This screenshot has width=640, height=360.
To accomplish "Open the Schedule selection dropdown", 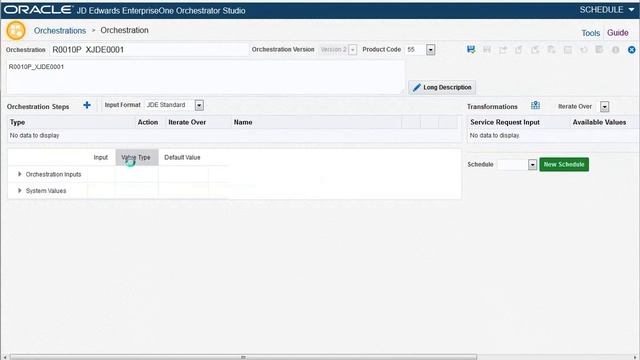I will coord(532,164).
